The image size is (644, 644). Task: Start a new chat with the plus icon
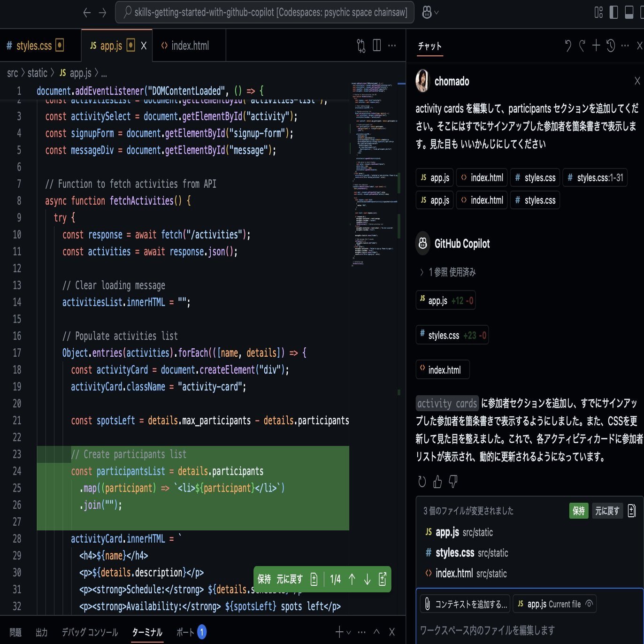click(x=596, y=46)
